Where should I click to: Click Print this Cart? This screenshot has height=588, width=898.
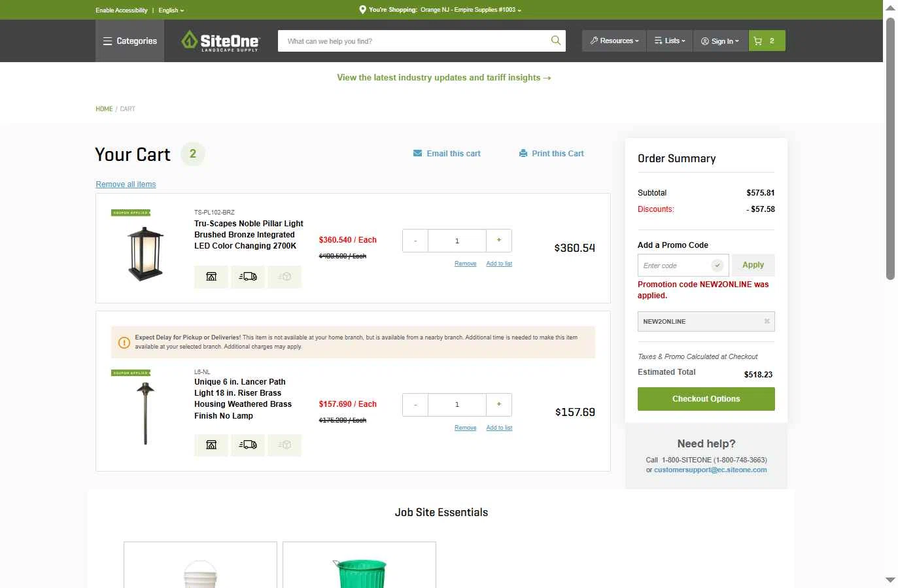tap(557, 154)
